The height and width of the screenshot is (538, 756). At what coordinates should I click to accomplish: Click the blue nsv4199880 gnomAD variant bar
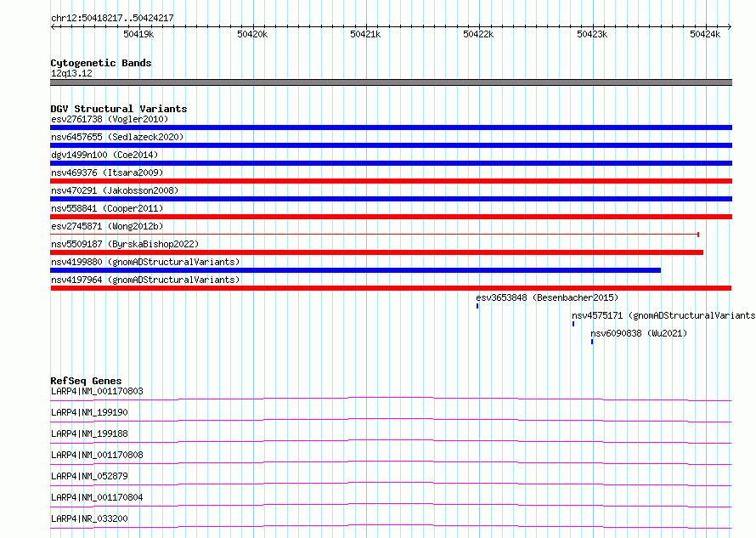[355, 270]
